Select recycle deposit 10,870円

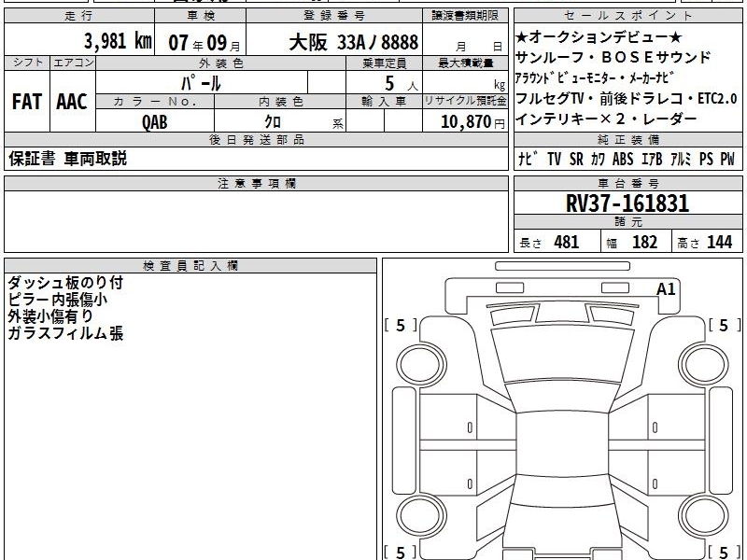tap(472, 122)
